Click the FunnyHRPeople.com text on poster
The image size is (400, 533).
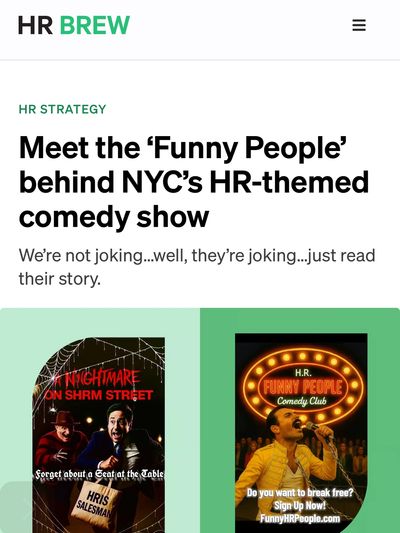(x=300, y=518)
